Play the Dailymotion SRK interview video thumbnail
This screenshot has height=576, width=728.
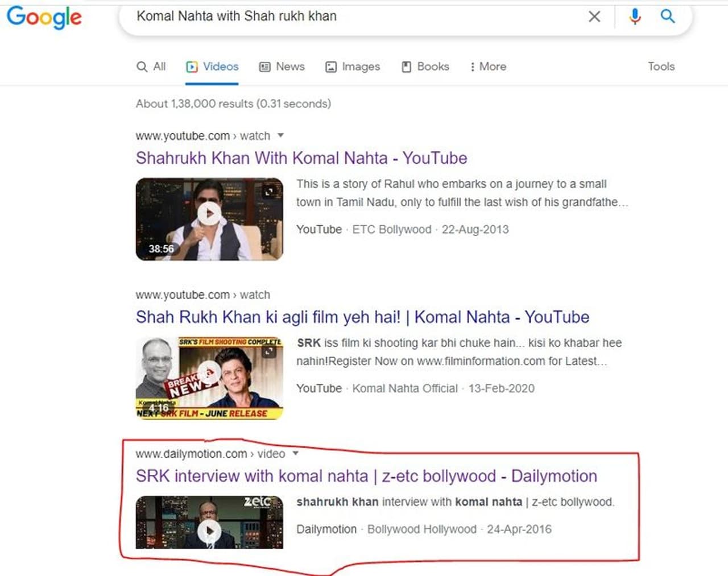209,531
